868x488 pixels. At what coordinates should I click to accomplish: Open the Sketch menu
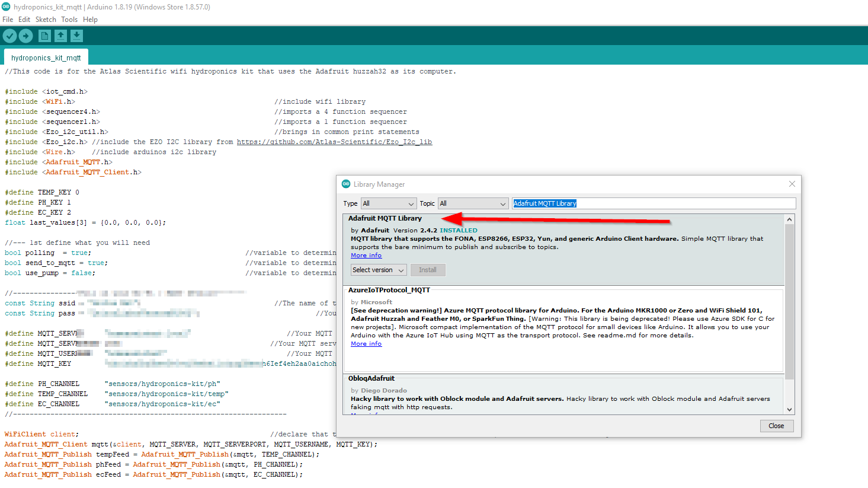pos(46,20)
